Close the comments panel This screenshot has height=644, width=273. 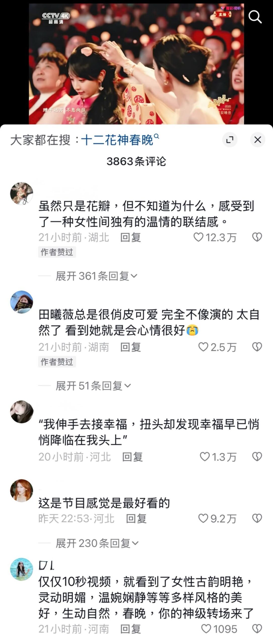(258, 140)
